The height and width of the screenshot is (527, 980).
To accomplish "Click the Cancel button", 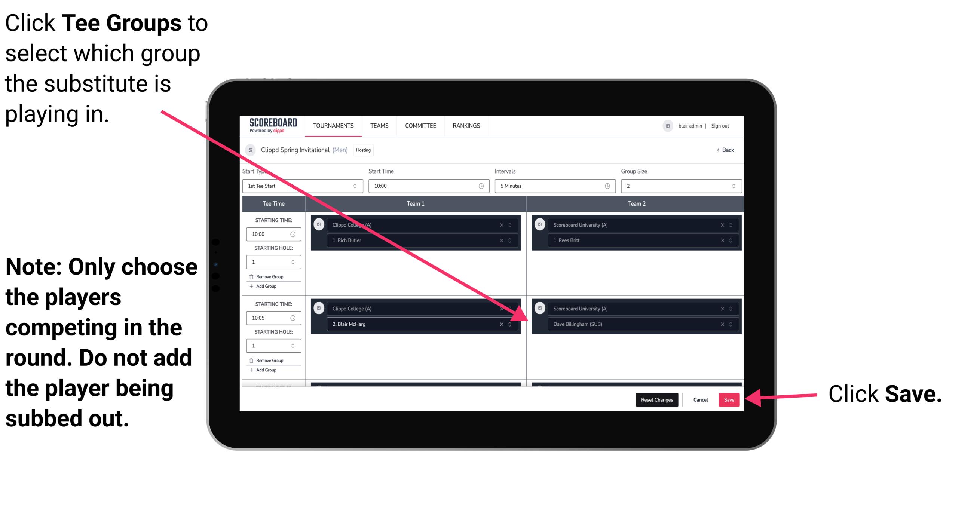I will pyautogui.click(x=701, y=399).
